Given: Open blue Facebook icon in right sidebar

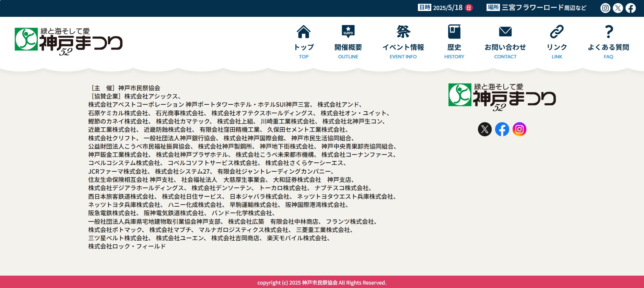Looking at the screenshot, I should (x=502, y=129).
